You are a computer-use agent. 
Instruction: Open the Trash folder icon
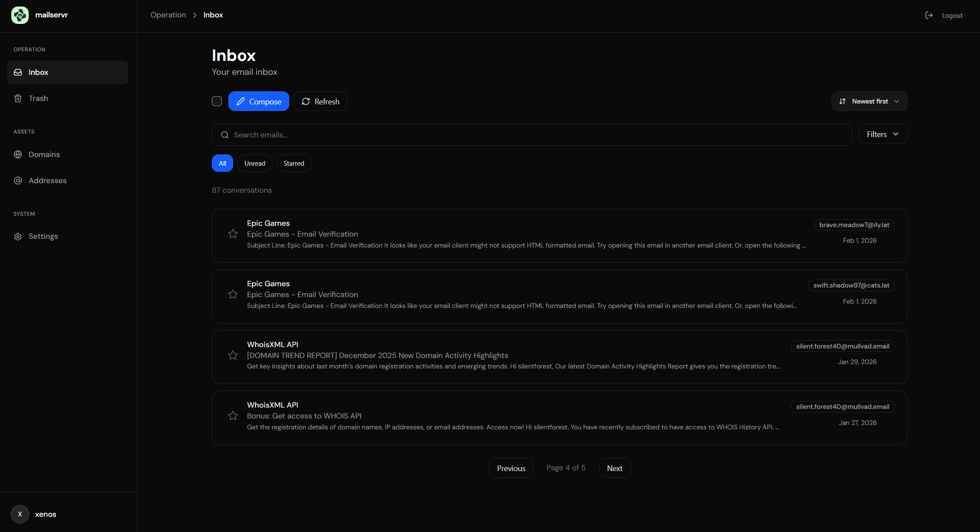tap(18, 98)
